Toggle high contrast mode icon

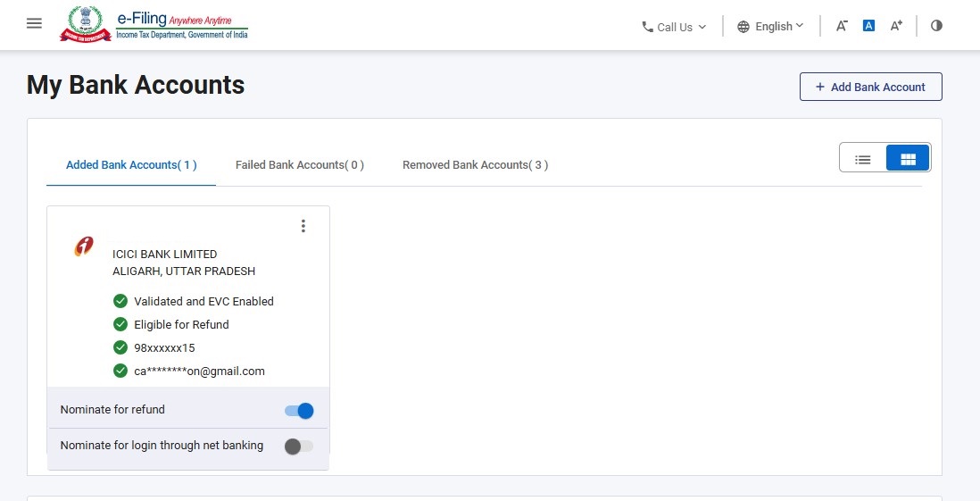point(936,26)
